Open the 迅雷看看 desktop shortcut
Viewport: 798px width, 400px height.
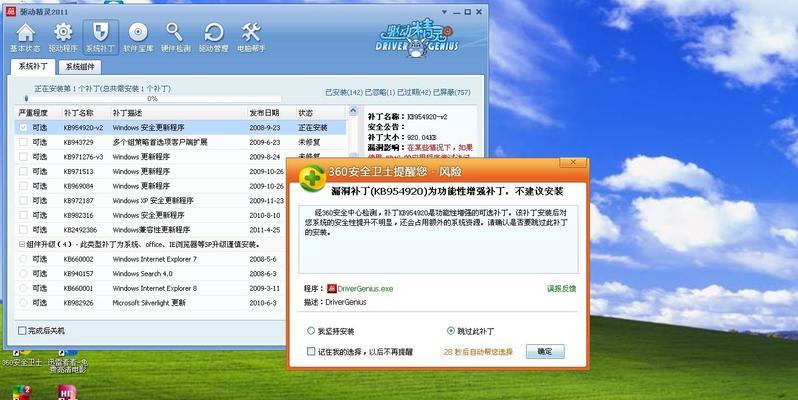click(x=68, y=361)
